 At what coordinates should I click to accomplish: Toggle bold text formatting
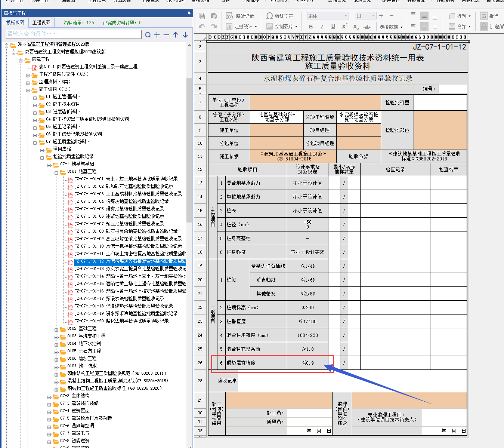coord(311,27)
